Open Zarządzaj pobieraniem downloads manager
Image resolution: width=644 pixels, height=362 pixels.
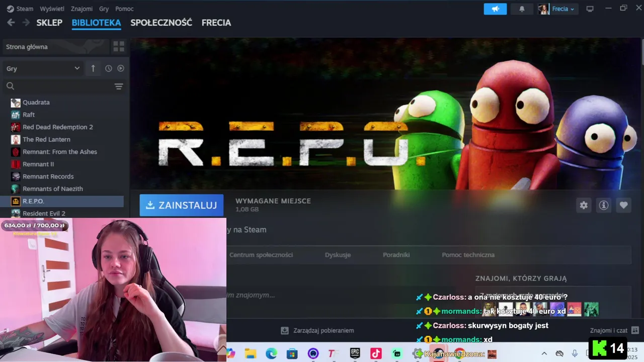(317, 330)
